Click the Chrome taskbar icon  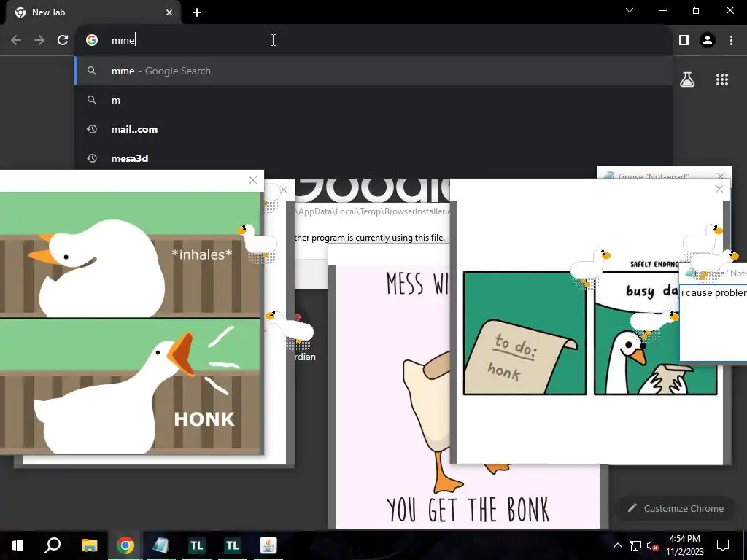[x=125, y=545]
